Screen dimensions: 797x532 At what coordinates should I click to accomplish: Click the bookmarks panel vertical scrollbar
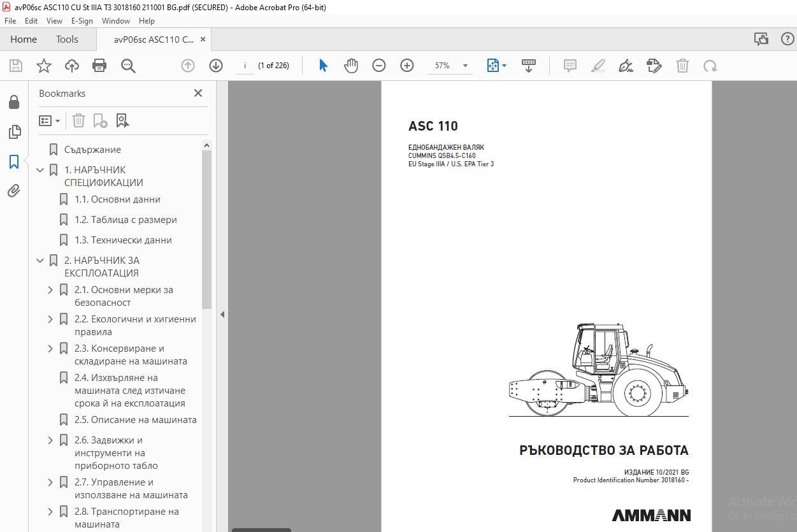(x=207, y=230)
